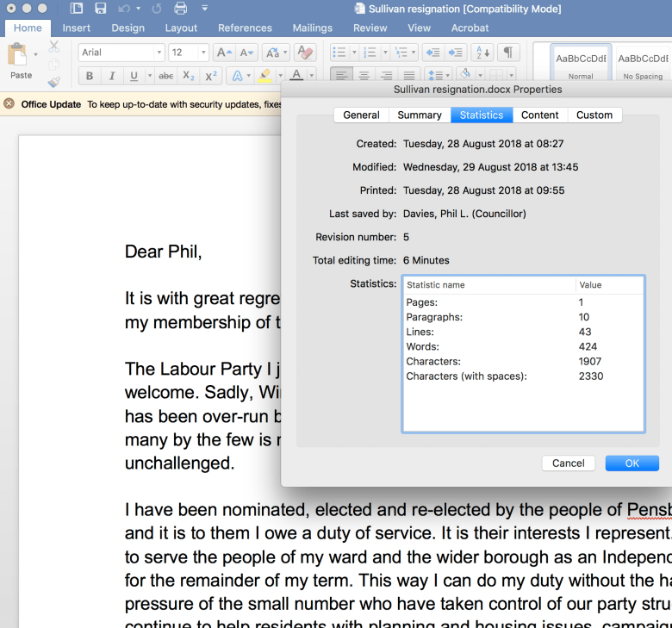
Task: Toggle Underline formatting
Action: [x=134, y=76]
